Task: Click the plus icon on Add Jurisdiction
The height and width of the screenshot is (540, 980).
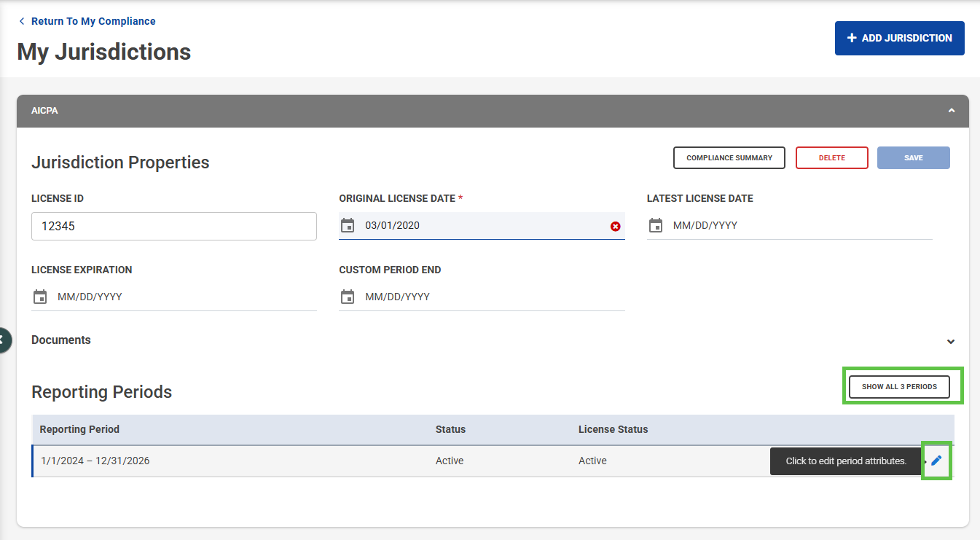Action: tap(852, 38)
